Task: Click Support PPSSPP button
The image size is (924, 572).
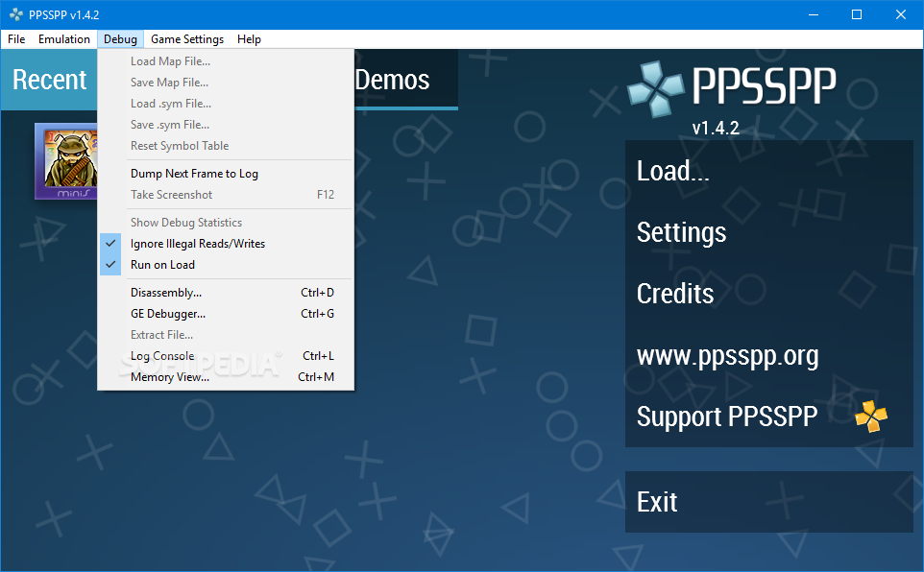Action: coord(769,417)
